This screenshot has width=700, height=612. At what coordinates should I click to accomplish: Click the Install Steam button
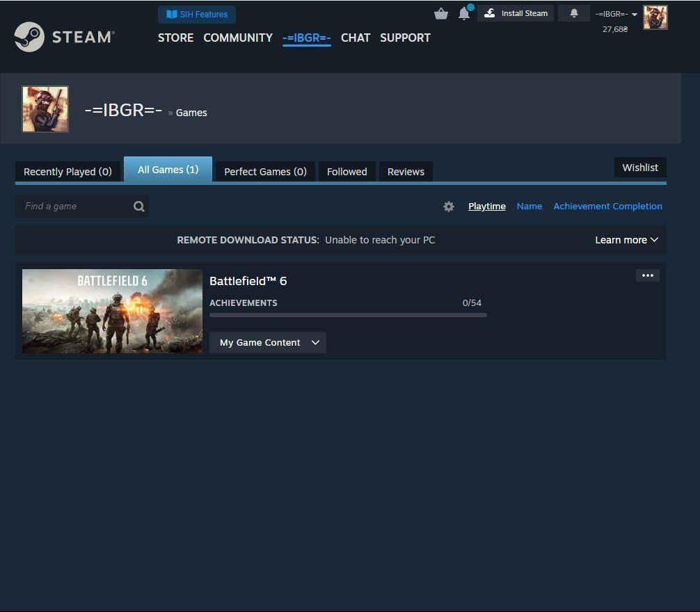516,13
